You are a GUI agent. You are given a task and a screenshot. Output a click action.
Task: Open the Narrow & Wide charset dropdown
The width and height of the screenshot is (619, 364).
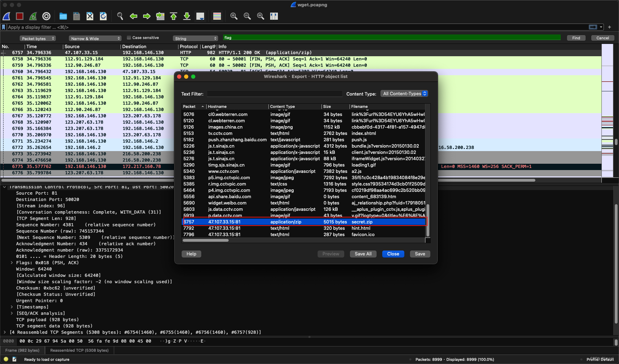click(x=95, y=38)
